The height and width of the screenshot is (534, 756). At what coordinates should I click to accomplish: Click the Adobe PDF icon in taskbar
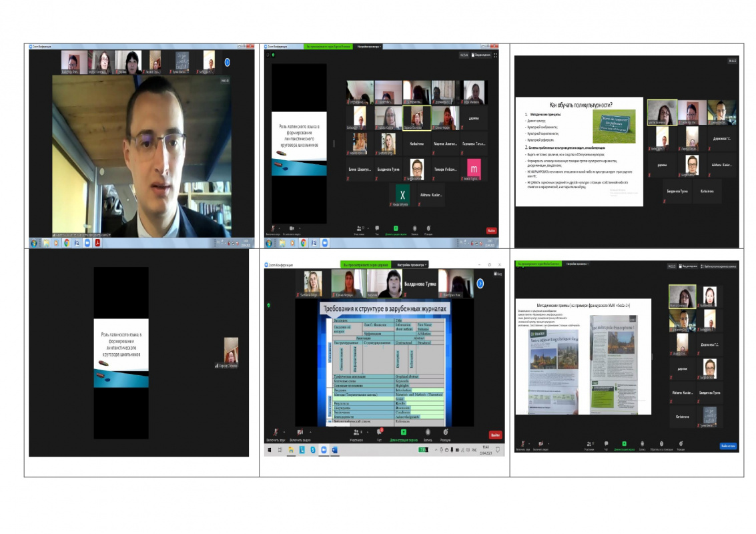(97, 243)
